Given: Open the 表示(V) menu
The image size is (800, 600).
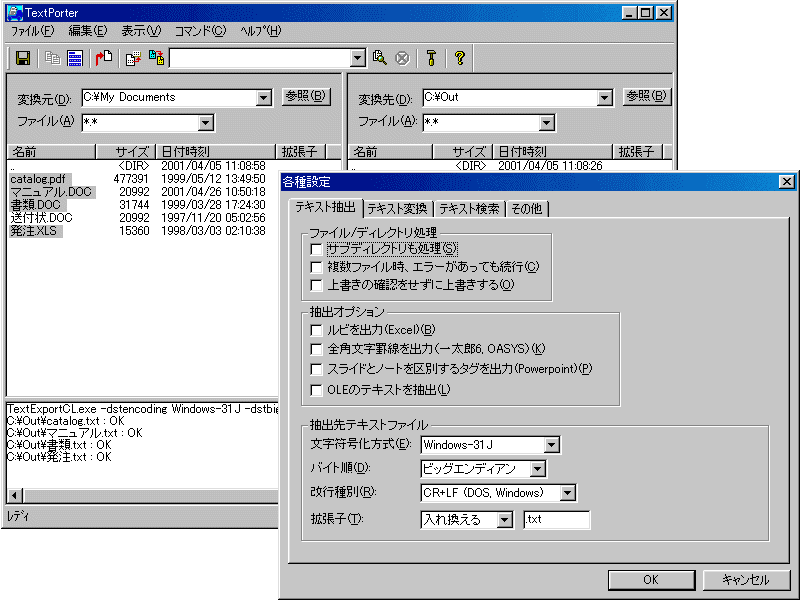Looking at the screenshot, I should pos(141,31).
